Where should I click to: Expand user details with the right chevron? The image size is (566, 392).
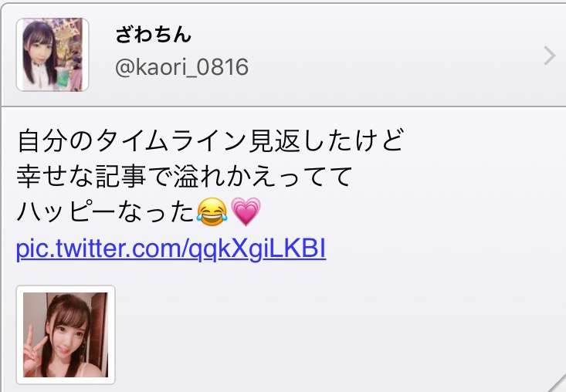[549, 56]
